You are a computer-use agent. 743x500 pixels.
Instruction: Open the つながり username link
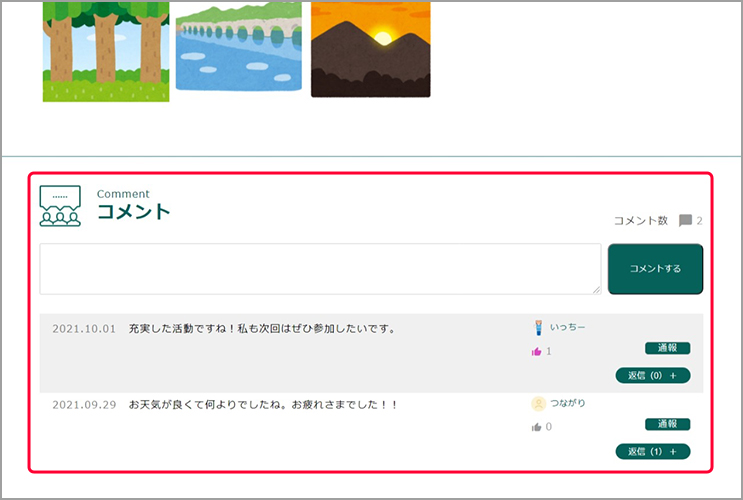coord(568,403)
